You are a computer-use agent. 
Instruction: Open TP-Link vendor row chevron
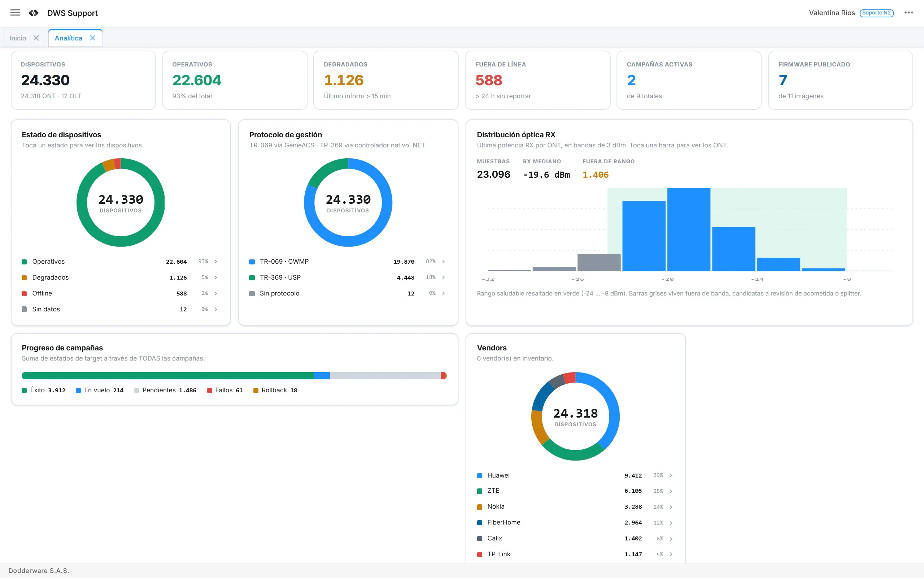[671, 554]
